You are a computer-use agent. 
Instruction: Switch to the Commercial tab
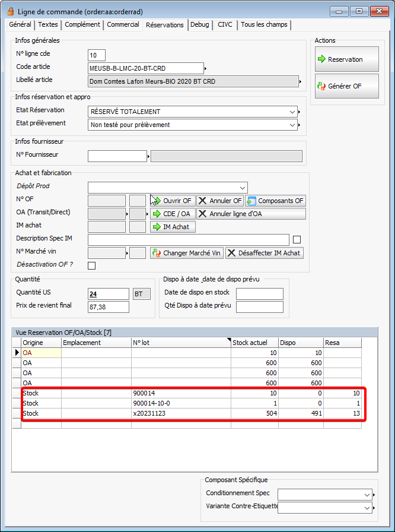coord(123,24)
